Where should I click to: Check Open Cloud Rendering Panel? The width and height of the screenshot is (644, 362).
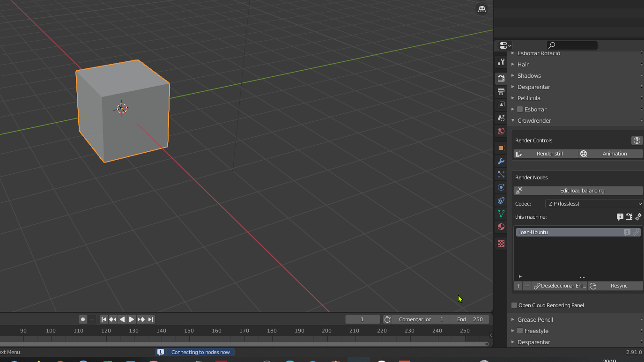click(514, 305)
